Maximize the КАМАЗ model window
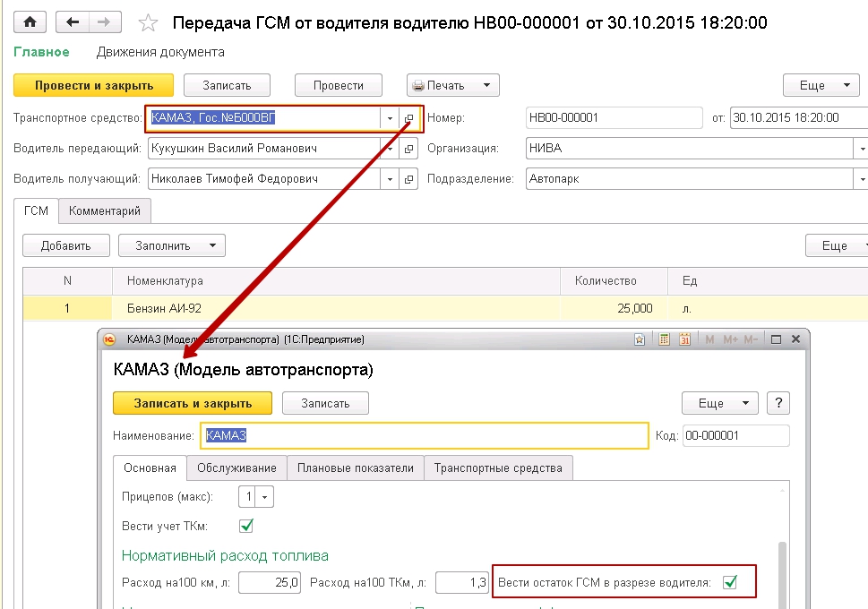 tap(776, 339)
